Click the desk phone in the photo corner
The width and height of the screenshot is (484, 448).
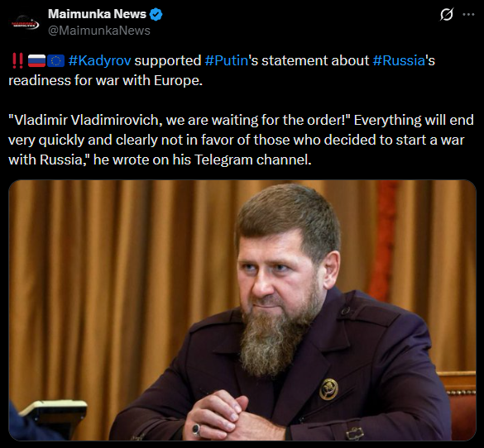pyautogui.click(x=52, y=415)
